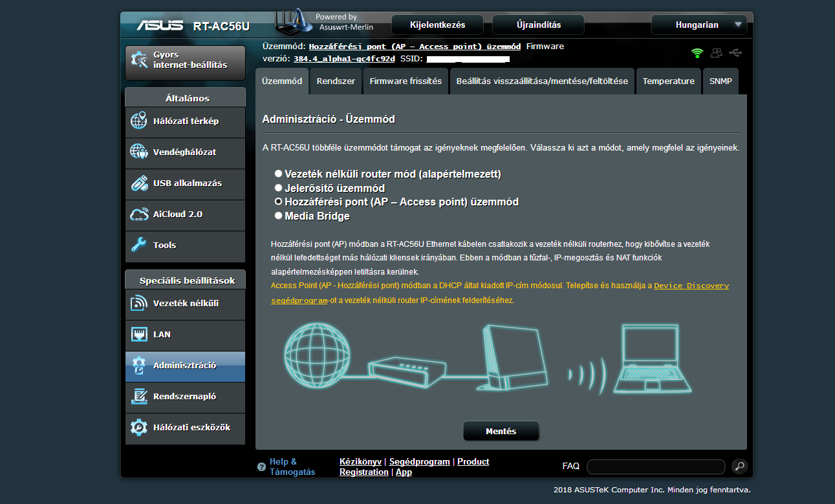Click the Mentés button
835x504 pixels.
(501, 431)
